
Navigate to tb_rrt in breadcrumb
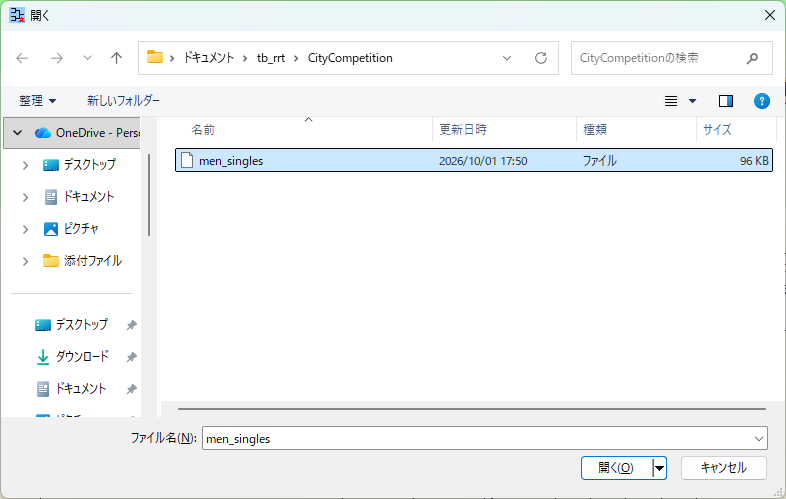[271, 58]
